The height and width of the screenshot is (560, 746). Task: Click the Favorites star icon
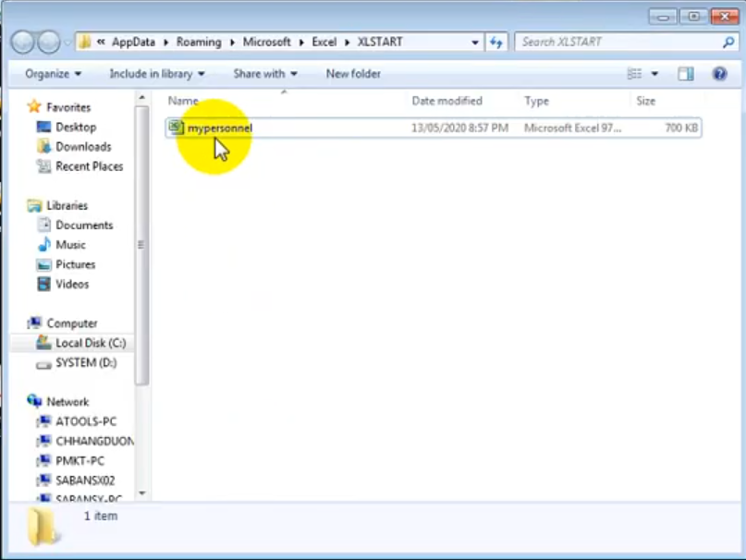(34, 106)
